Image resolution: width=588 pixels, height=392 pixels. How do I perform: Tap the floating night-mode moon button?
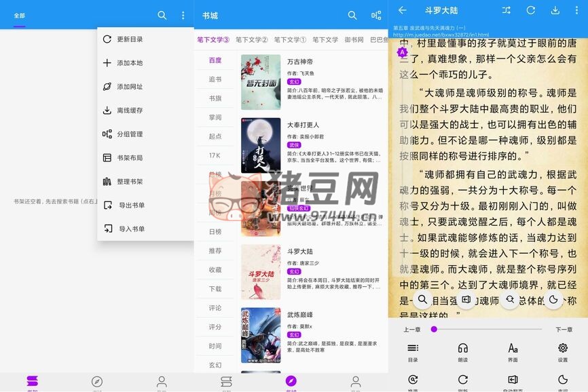click(x=553, y=300)
